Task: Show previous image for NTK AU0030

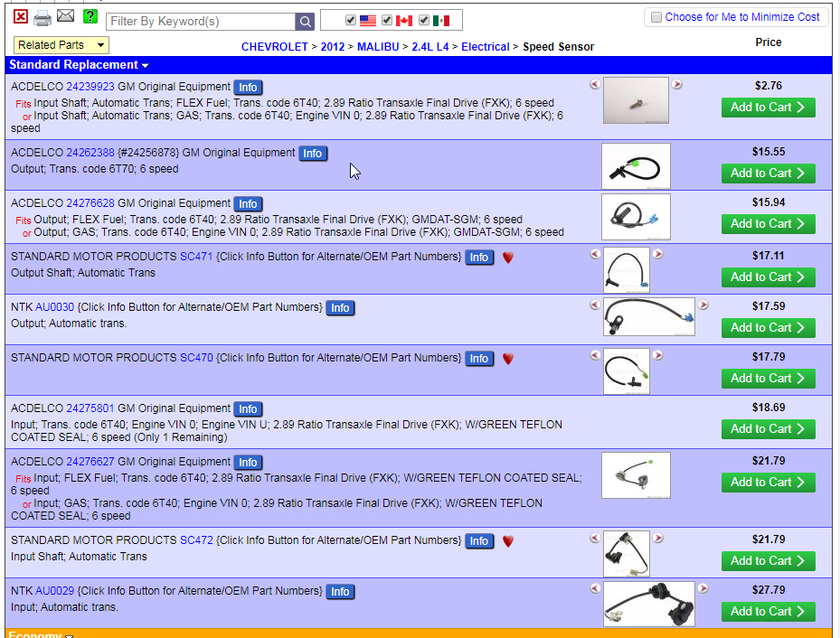Action: coord(595,305)
